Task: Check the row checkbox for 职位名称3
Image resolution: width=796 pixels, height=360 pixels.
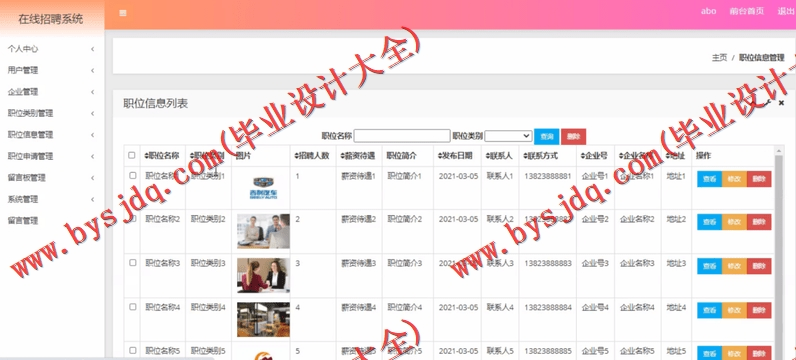Action: (x=132, y=263)
